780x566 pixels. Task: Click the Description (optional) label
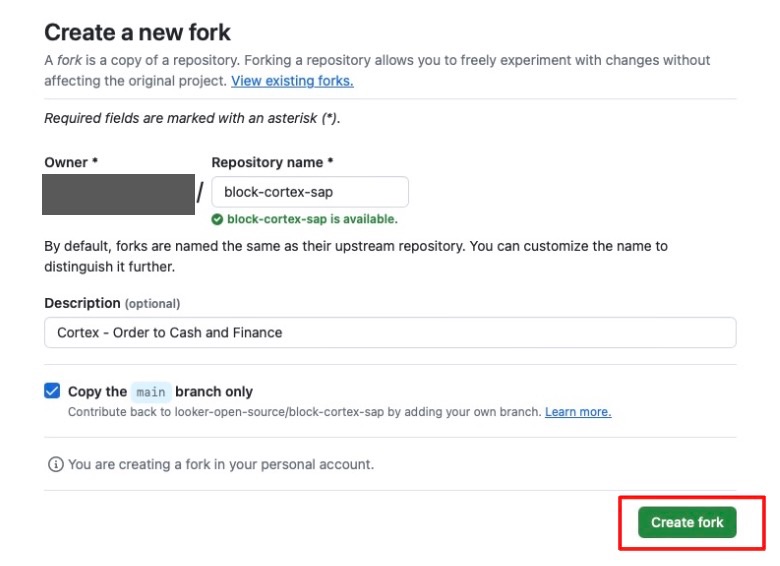pos(112,303)
